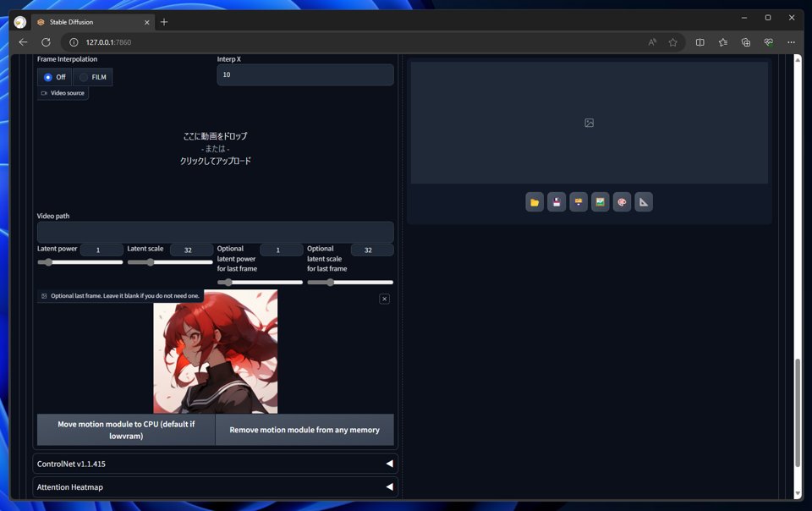The image size is (812, 511).
Task: Toggle browser split screen view
Action: click(700, 42)
